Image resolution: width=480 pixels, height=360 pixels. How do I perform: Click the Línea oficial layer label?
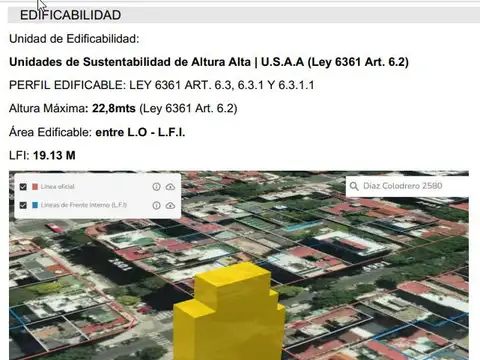58,187
